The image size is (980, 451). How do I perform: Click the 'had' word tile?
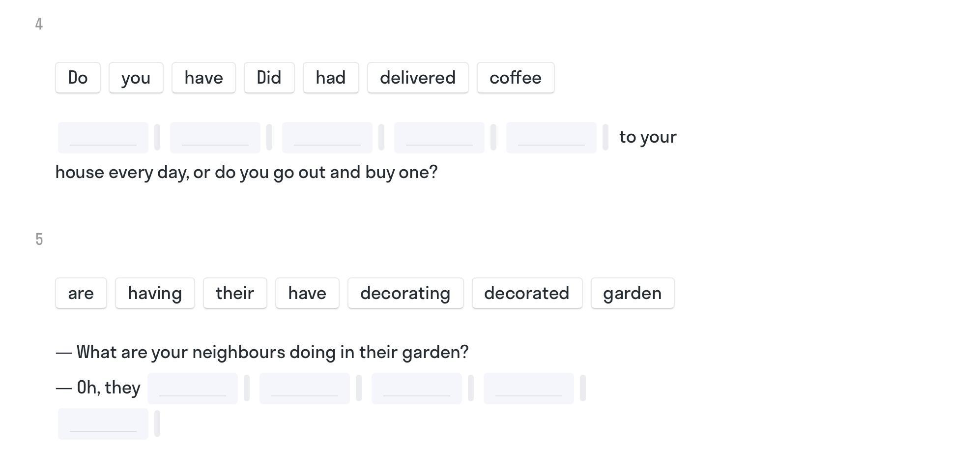[331, 78]
